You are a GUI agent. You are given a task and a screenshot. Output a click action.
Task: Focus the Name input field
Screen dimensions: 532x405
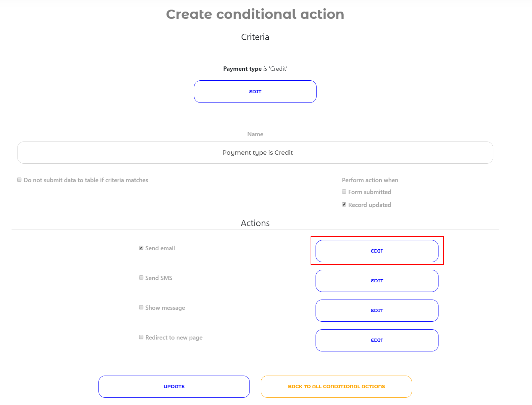(x=255, y=153)
